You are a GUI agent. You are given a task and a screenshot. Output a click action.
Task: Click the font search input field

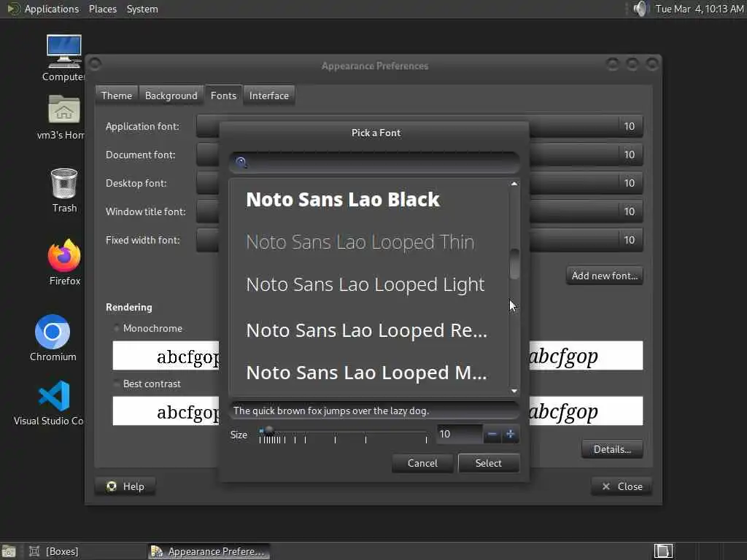pyautogui.click(x=374, y=163)
